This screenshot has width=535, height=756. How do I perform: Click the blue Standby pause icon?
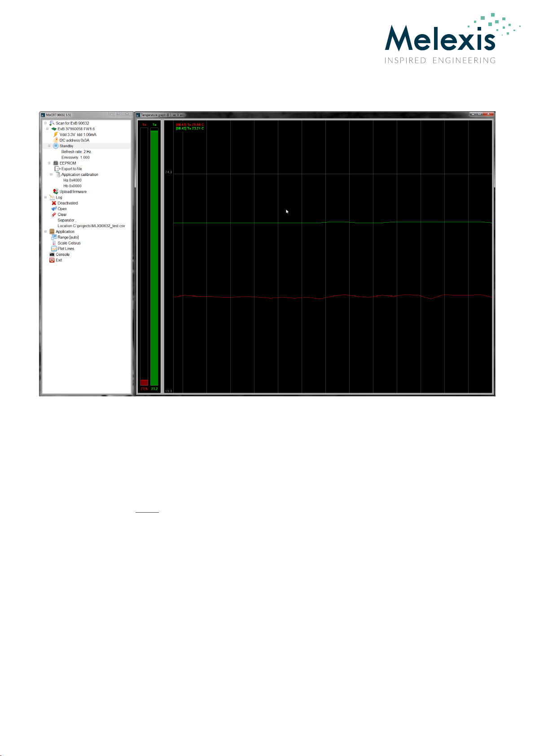point(56,146)
